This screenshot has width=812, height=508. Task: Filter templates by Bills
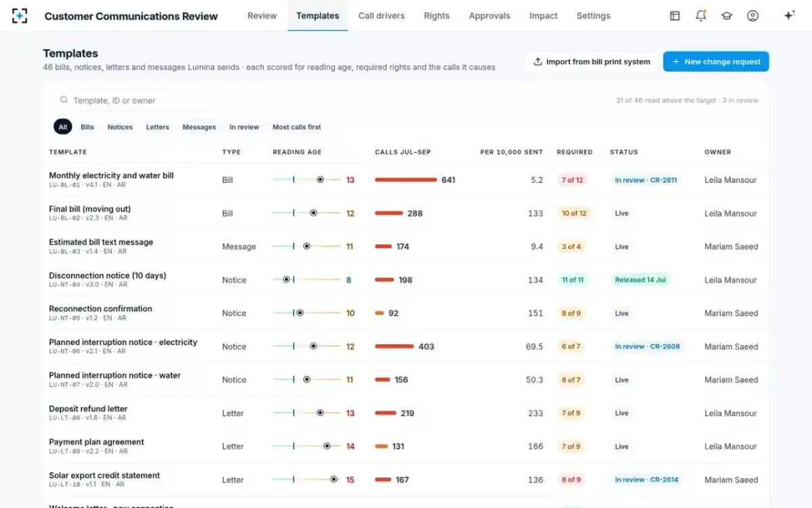click(x=87, y=127)
